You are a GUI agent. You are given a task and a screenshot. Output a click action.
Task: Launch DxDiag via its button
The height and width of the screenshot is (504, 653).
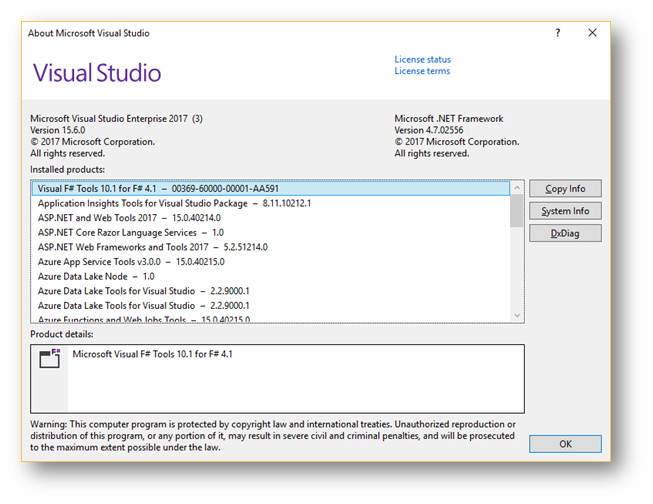click(565, 233)
